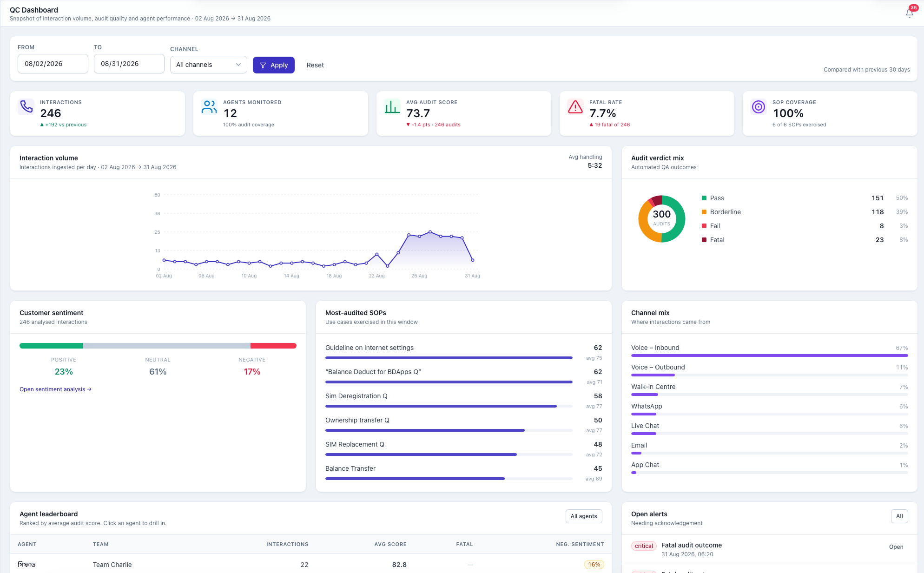The width and height of the screenshot is (924, 573).
Task: Click the Guideline on Internet settings SOP row
Action: (x=463, y=353)
